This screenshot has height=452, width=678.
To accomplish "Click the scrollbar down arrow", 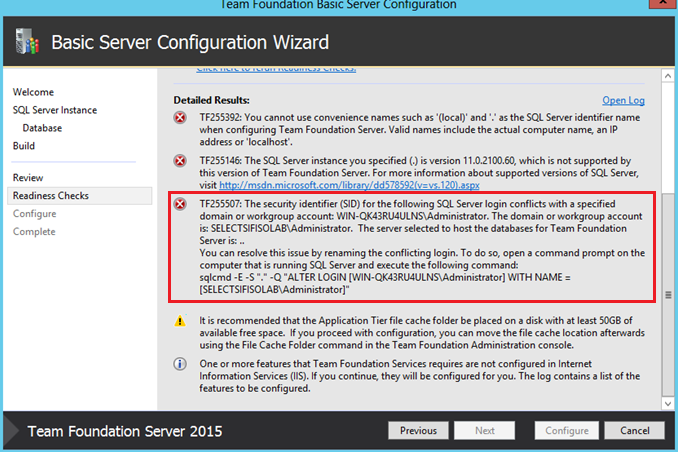I will (x=668, y=404).
